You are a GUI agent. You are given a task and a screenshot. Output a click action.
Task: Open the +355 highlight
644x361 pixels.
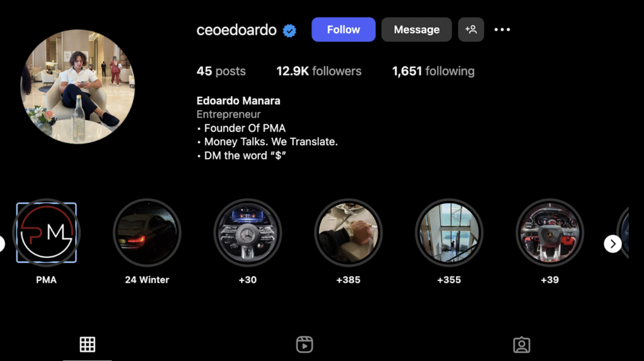[449, 233]
